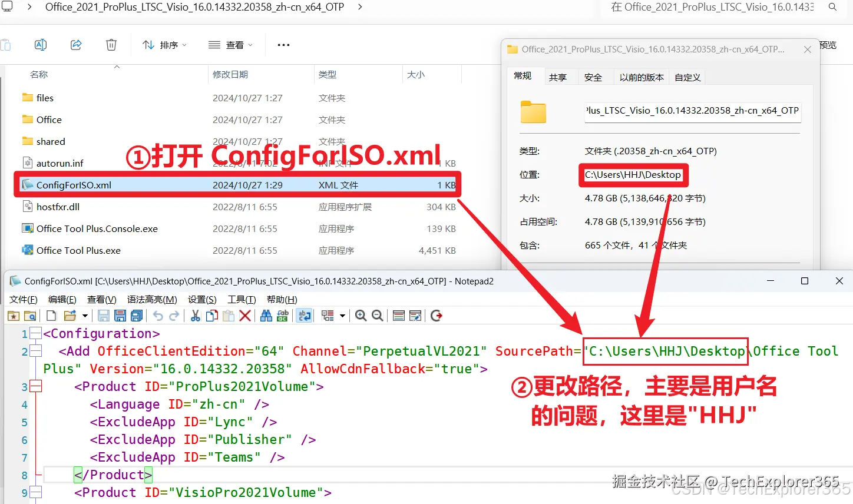This screenshot has width=853, height=504.
Task: Zoom out on Notepad2 text
Action: click(x=378, y=316)
